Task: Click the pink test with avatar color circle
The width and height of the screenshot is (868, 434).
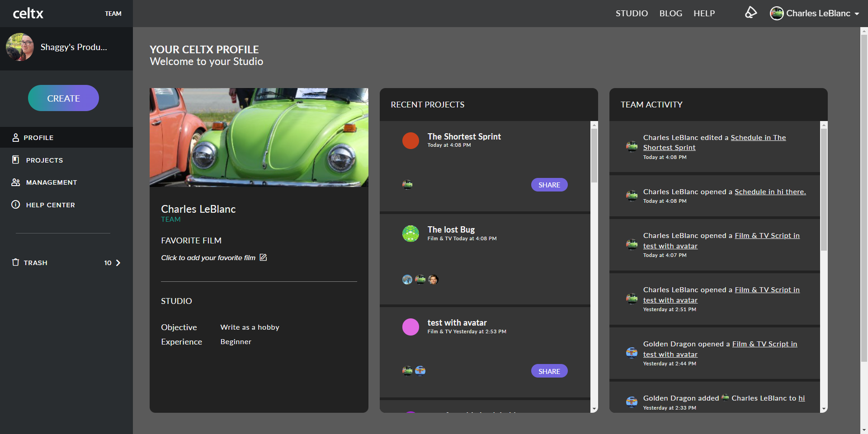Action: point(410,327)
